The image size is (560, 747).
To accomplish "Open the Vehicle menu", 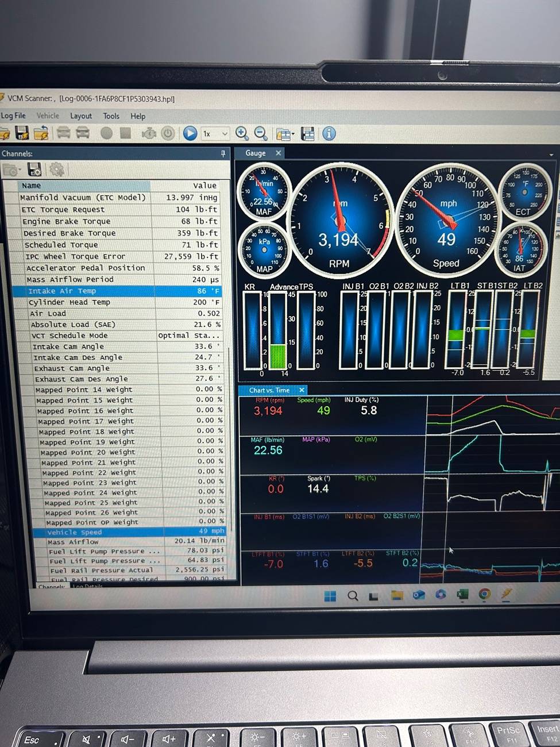I will [48, 115].
